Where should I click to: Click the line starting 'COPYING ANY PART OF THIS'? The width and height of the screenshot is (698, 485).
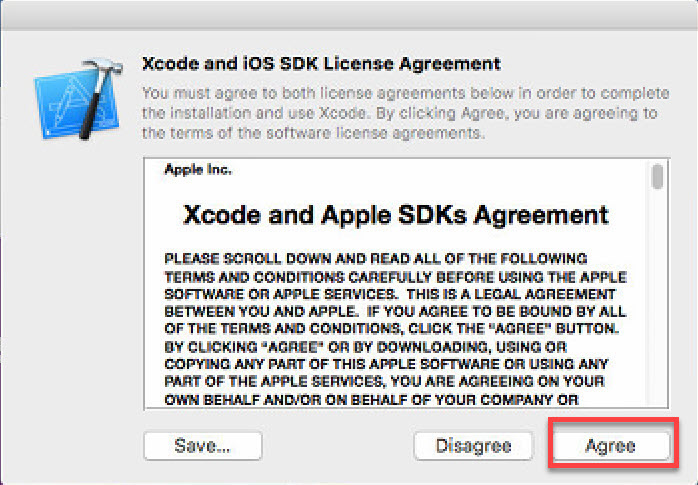pyautogui.click(x=386, y=364)
